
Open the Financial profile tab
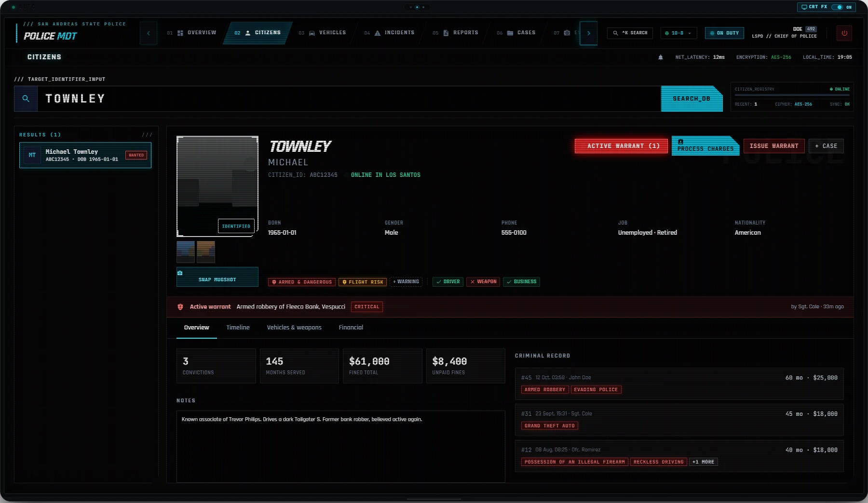(x=351, y=328)
